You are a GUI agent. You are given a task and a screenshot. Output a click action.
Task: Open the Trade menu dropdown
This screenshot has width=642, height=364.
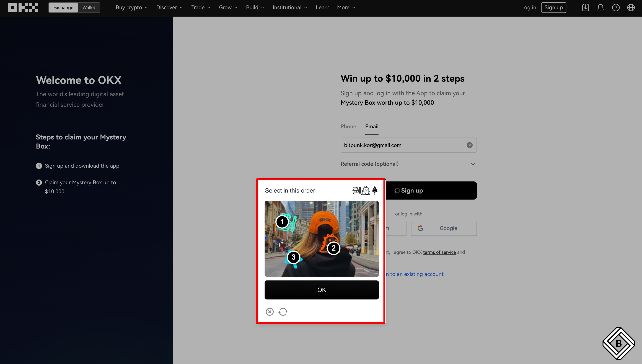(x=201, y=7)
